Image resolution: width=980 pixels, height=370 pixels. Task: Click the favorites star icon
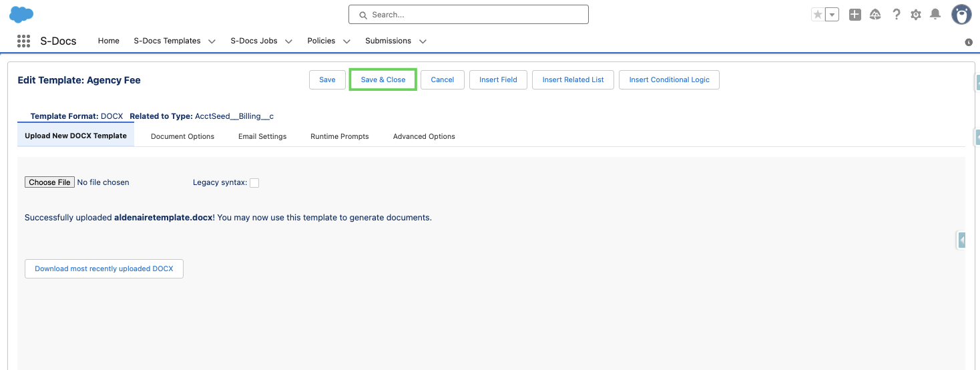[x=818, y=15]
